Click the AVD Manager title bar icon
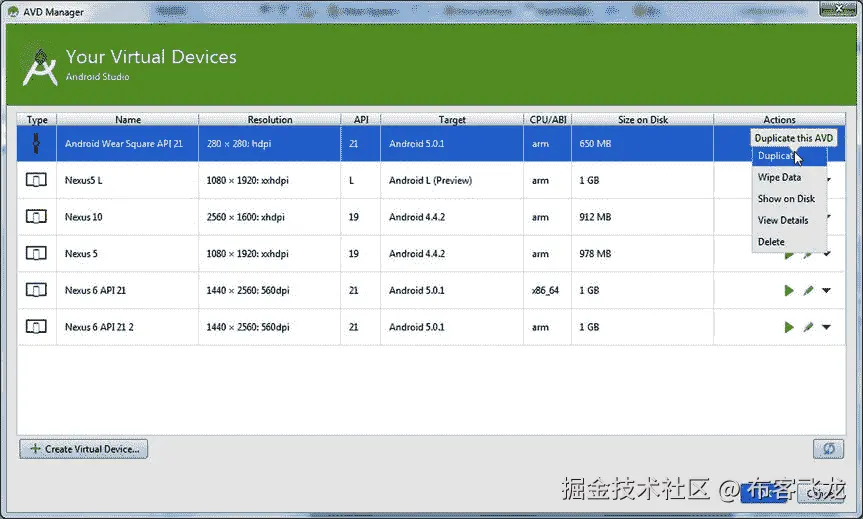This screenshot has height=519, width=863. point(13,12)
